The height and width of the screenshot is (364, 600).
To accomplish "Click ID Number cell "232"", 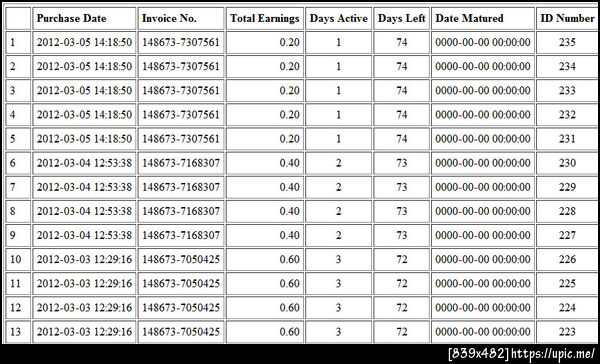I will pyautogui.click(x=568, y=115).
